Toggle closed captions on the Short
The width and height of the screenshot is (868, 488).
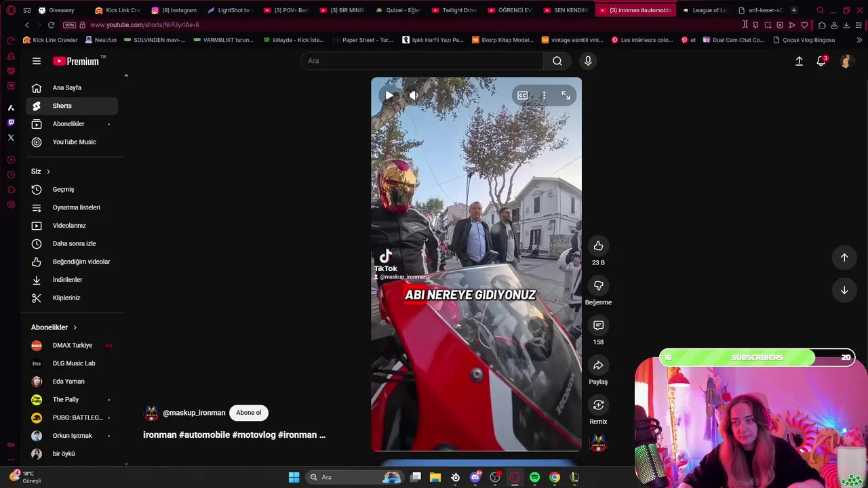tap(522, 96)
